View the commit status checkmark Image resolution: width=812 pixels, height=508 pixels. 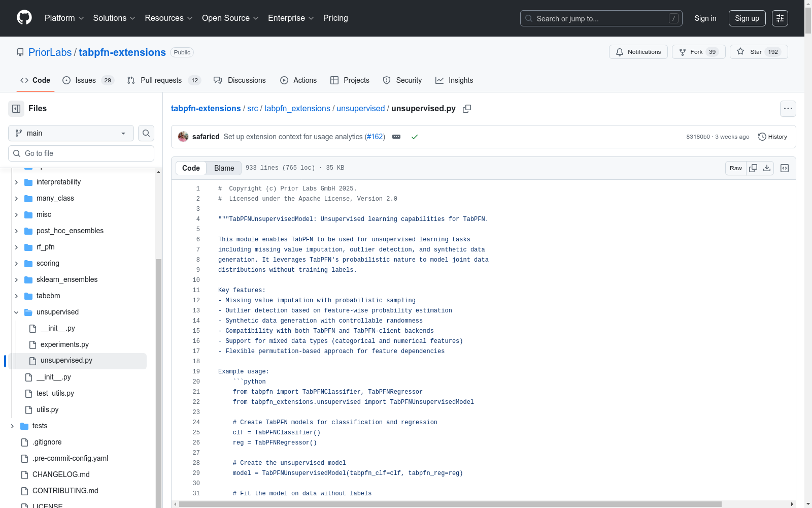[415, 137]
